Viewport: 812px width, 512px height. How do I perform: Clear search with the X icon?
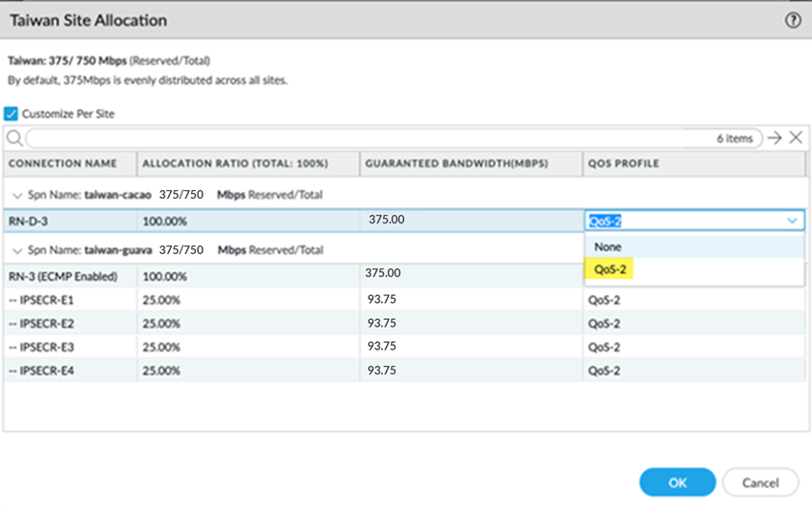coord(796,139)
